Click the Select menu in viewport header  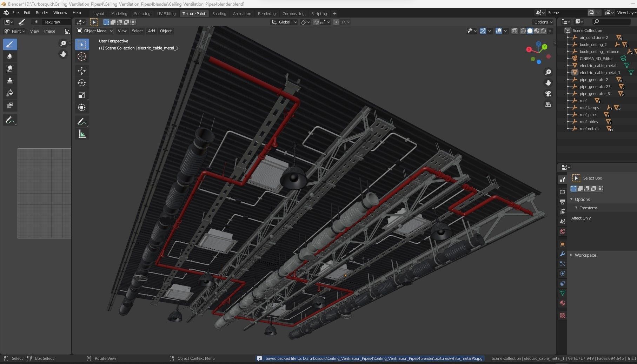[137, 31]
